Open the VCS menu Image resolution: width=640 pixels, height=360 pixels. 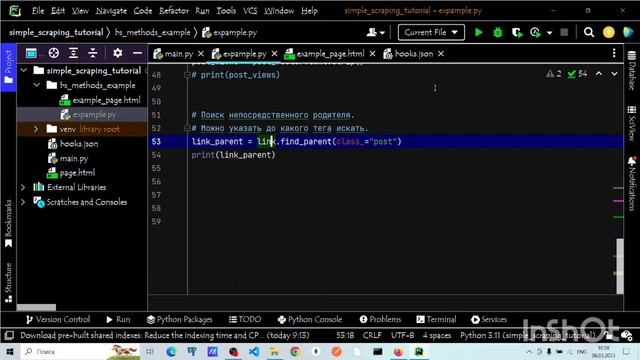(250, 11)
